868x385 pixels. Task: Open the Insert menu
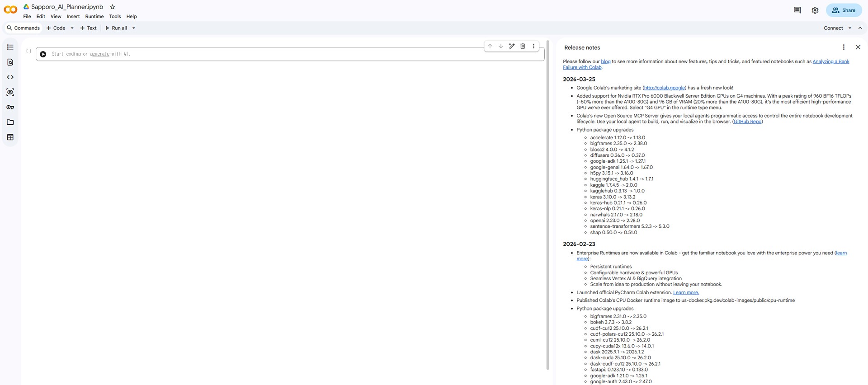click(x=73, y=16)
